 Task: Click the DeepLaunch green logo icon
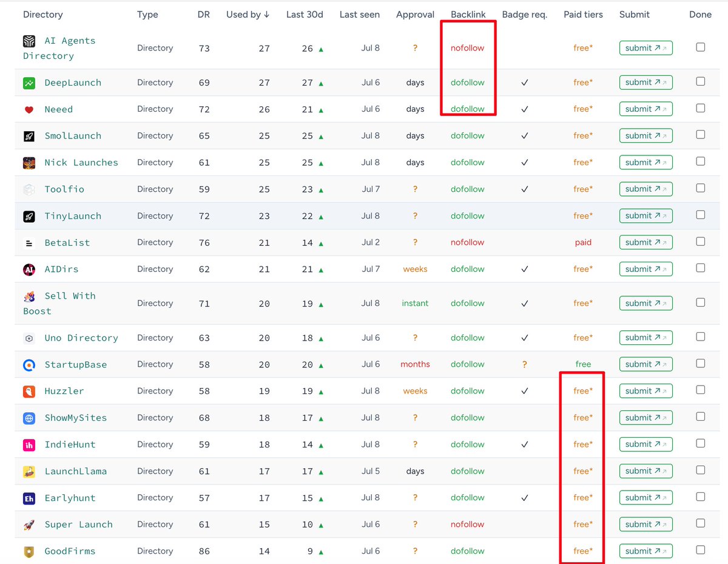[29, 83]
